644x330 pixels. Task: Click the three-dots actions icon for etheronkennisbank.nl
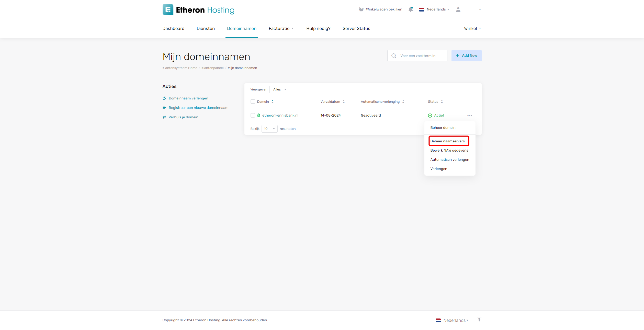pos(470,116)
